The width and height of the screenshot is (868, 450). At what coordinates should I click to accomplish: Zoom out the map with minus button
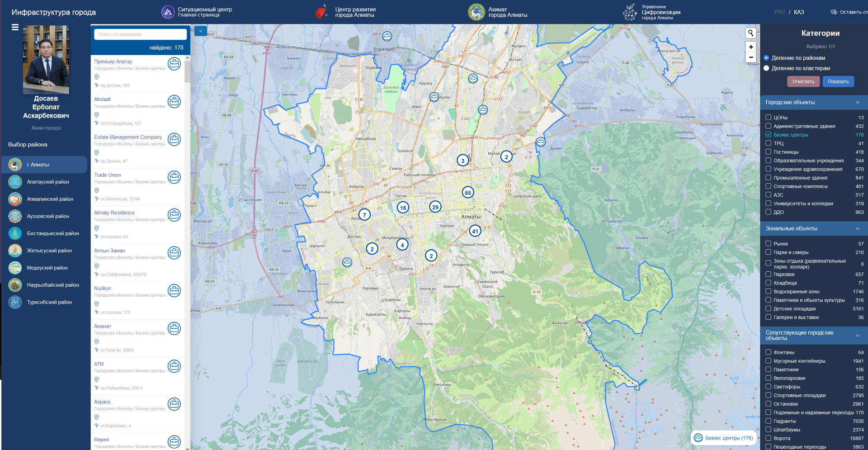click(750, 57)
